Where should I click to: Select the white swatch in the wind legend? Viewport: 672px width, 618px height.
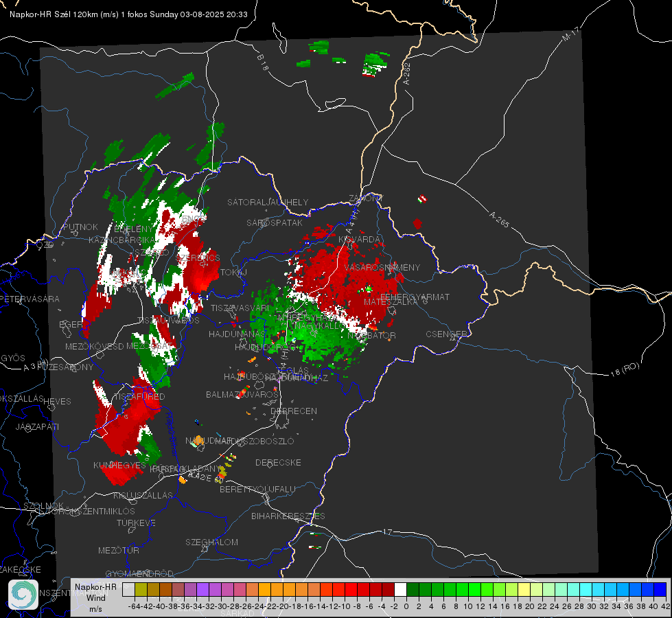[x=400, y=589]
